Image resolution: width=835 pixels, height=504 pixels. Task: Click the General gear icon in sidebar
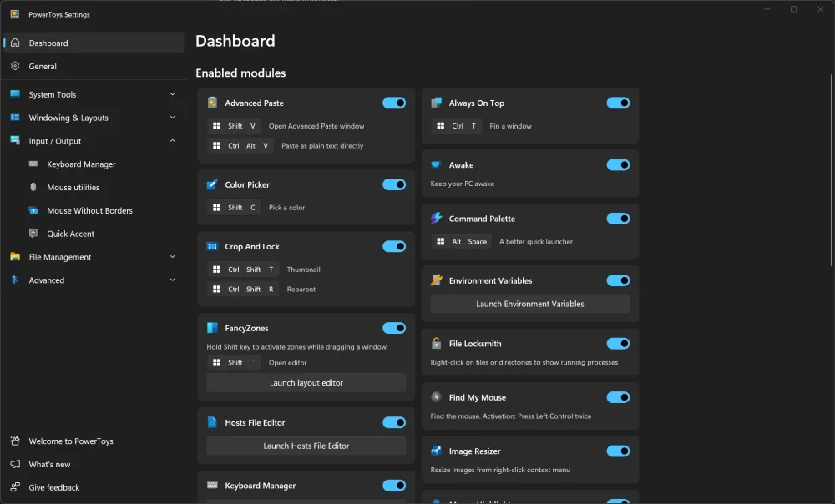pyautogui.click(x=15, y=66)
